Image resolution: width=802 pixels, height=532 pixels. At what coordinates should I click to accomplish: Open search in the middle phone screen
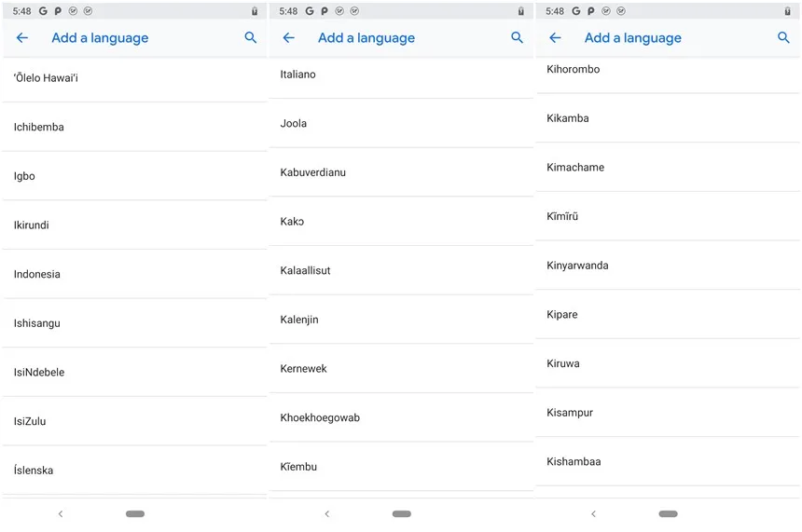pyautogui.click(x=518, y=37)
